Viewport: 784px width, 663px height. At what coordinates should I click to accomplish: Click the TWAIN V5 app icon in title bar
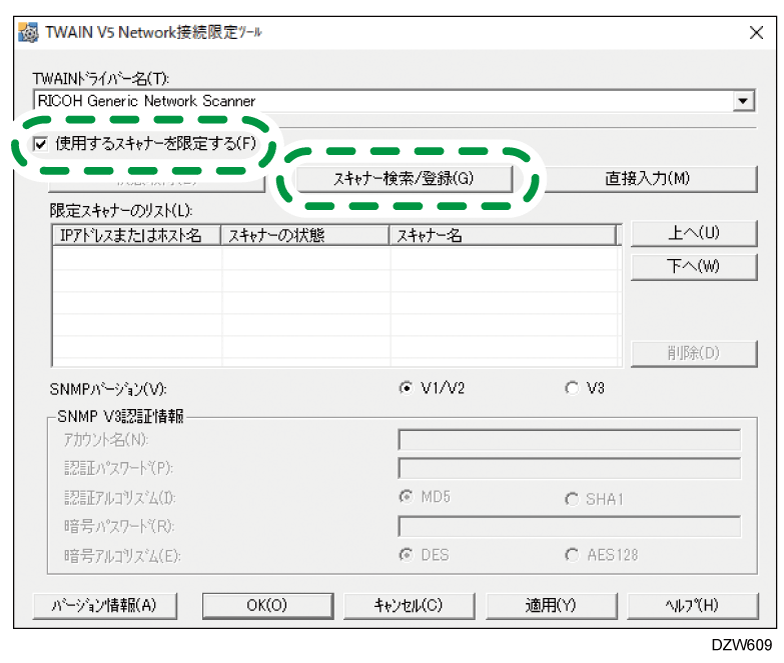pyautogui.click(x=28, y=32)
